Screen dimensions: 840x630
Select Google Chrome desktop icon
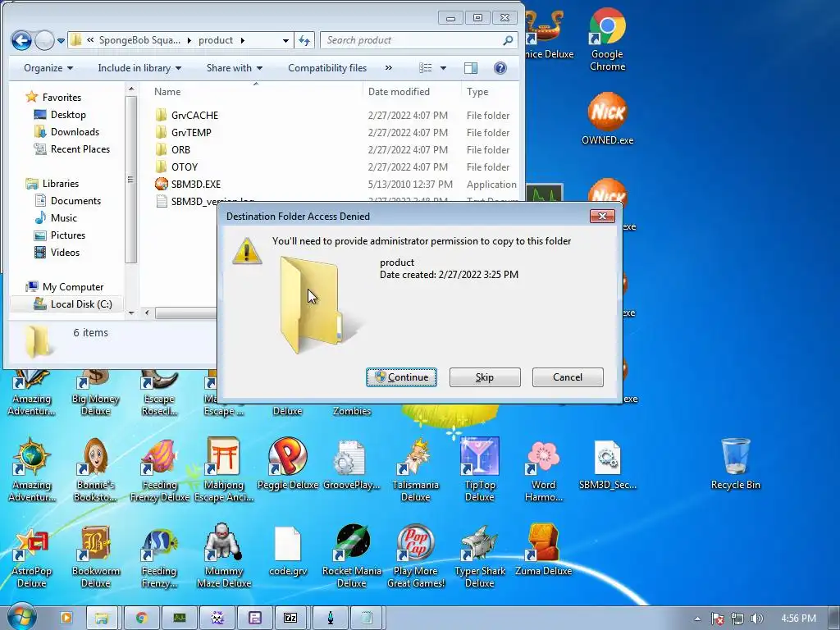(608, 40)
